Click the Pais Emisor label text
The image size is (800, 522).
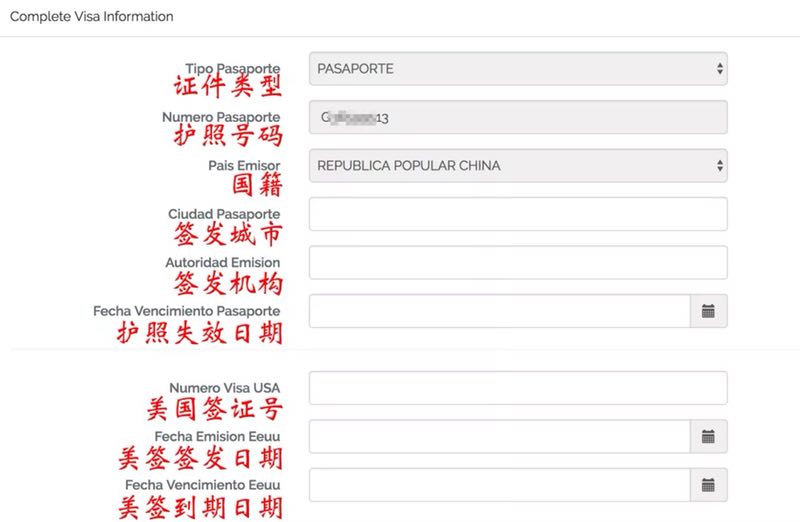pyautogui.click(x=244, y=165)
